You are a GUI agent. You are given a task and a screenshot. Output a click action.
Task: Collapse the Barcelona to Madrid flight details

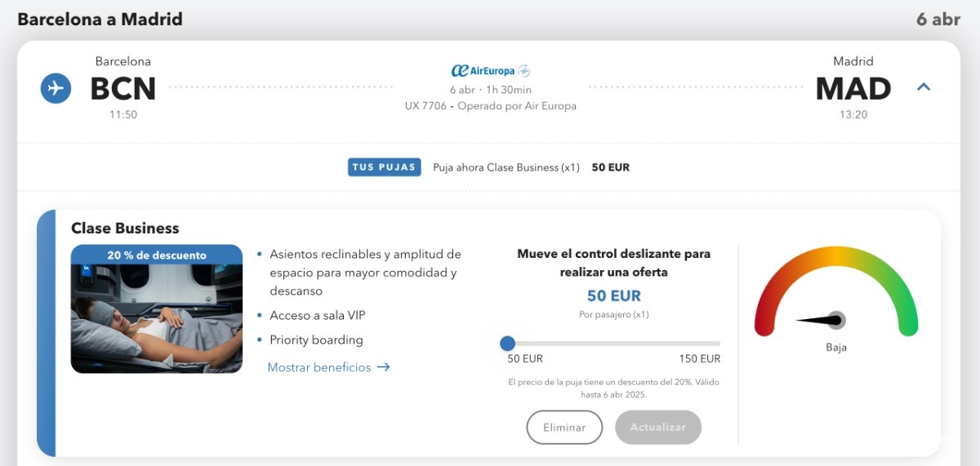tap(924, 87)
